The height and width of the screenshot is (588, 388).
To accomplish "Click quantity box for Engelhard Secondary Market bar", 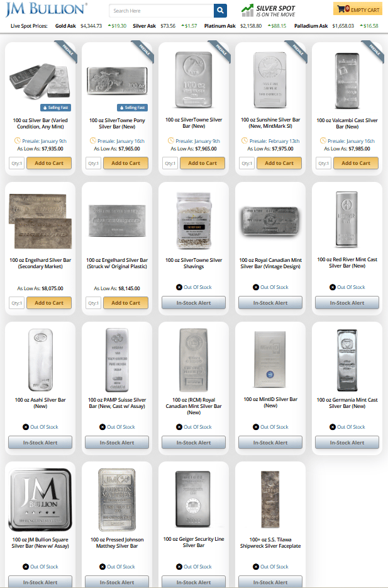I will (16, 303).
